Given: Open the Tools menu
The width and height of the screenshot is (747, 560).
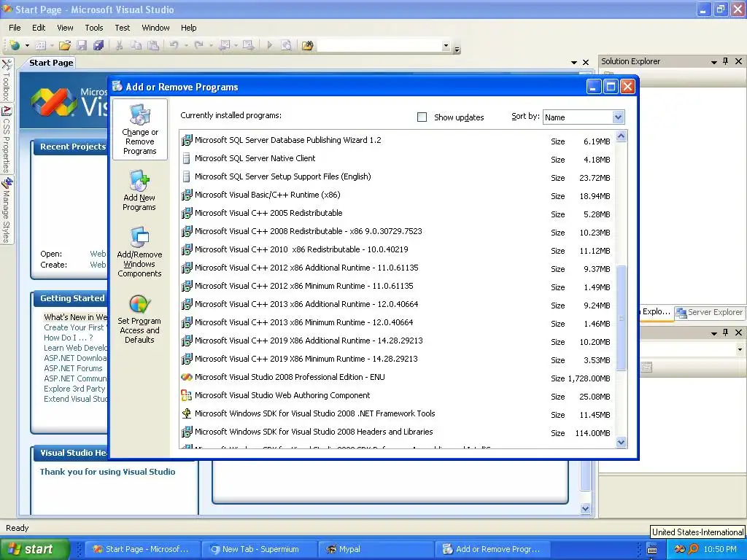Looking at the screenshot, I should (x=94, y=28).
